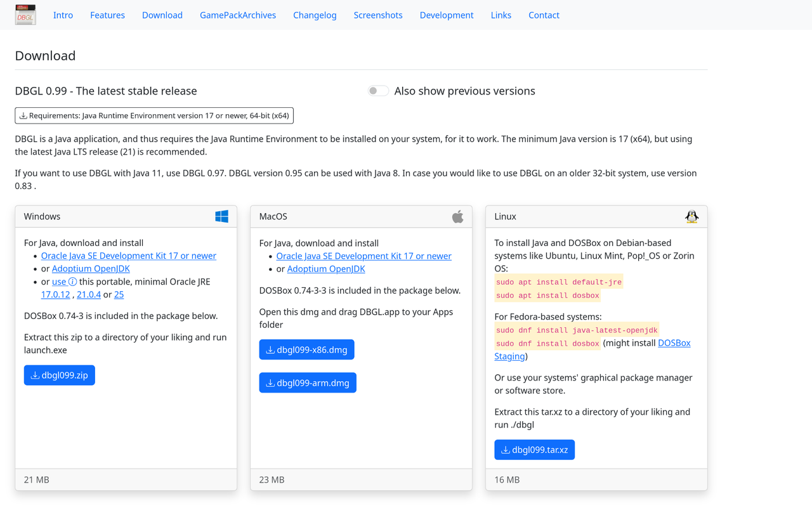The width and height of the screenshot is (812, 508).
Task: Open Oracle Java SE link in Windows card
Action: [x=129, y=256]
